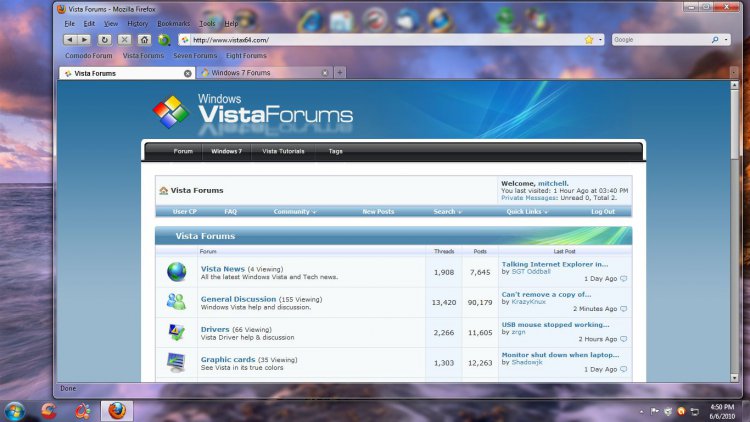Go to last post in Vista News row

(624, 278)
